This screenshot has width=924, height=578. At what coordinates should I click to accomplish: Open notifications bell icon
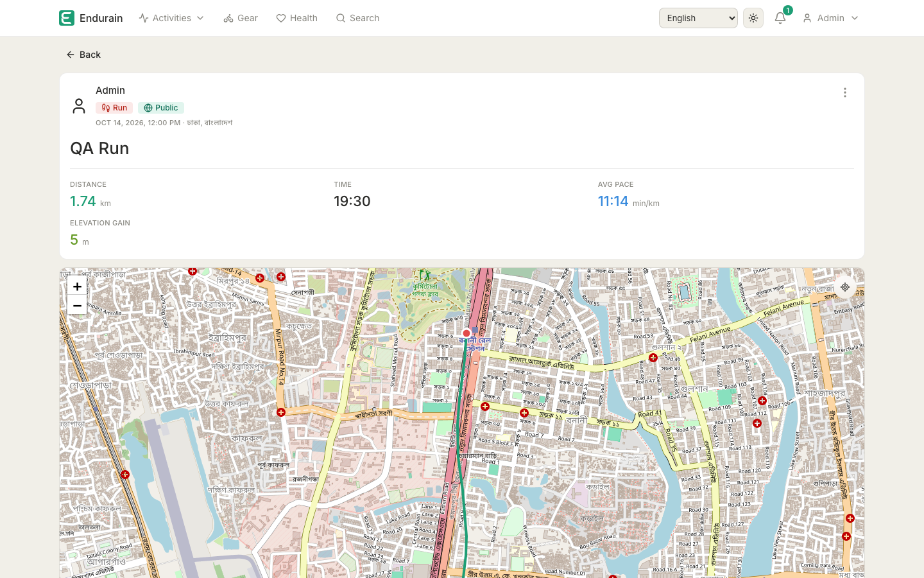(780, 18)
